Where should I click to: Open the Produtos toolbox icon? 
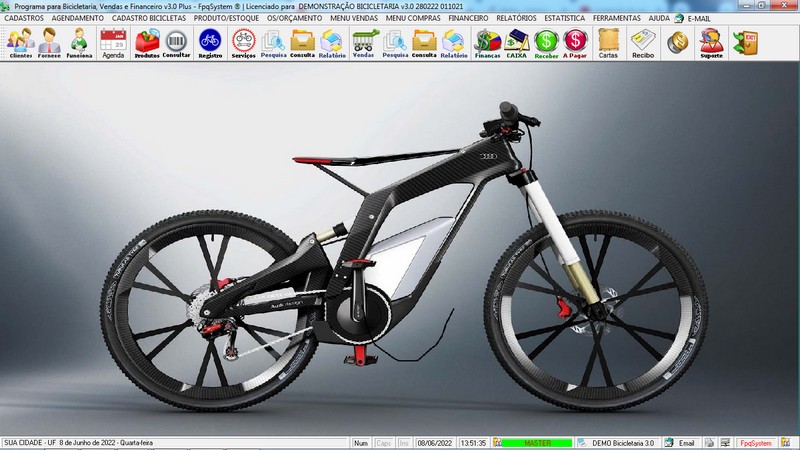click(147, 43)
